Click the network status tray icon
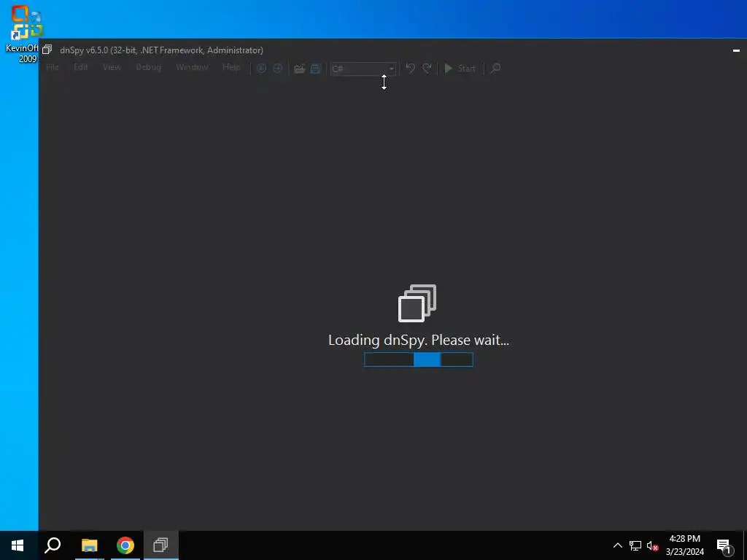Viewport: 747px width, 560px height. tap(635, 545)
